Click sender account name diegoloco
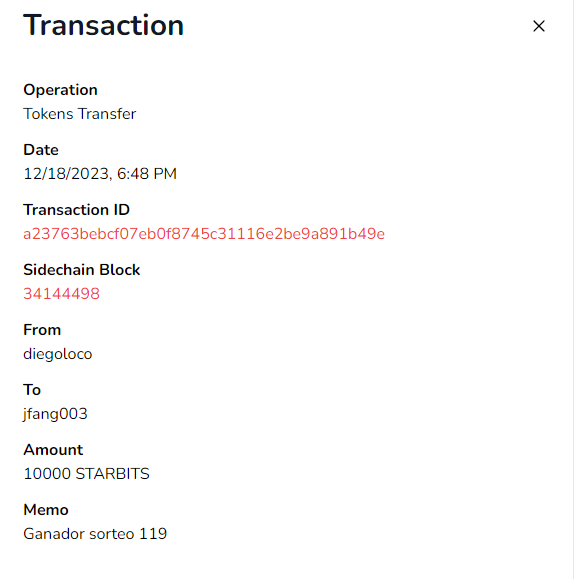Screen dimensions: 574x579 pos(58,354)
